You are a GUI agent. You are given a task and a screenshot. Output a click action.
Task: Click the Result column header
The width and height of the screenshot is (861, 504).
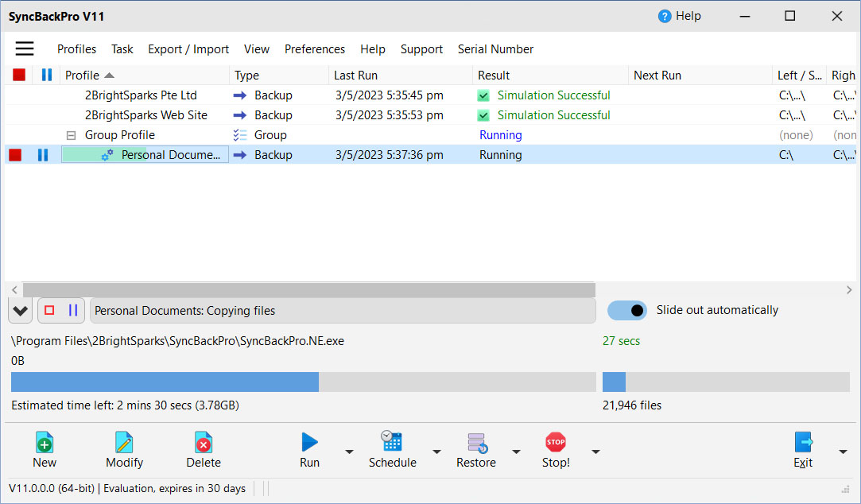pos(550,76)
